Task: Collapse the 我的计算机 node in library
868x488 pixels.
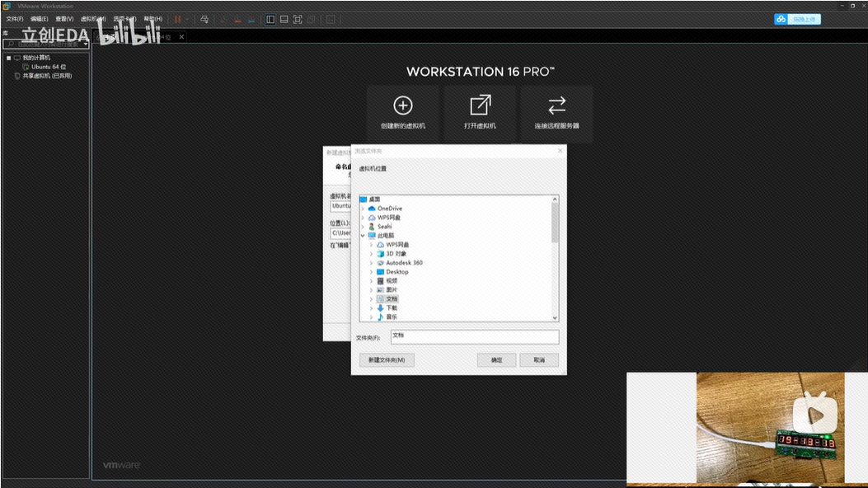Action: [x=9, y=58]
